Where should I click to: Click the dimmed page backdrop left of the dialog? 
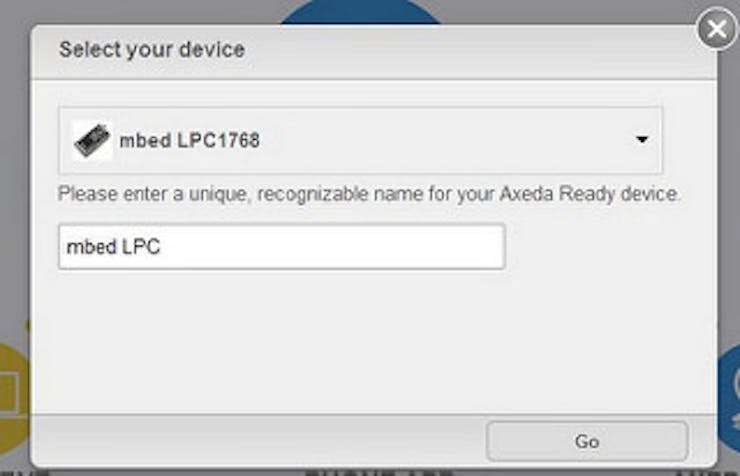[x=14, y=200]
